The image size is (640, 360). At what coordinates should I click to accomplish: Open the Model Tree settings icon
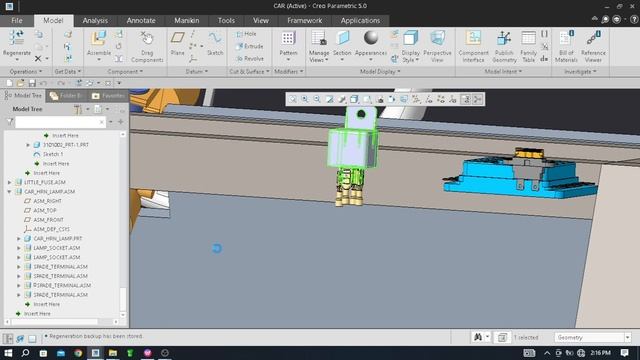pos(79,109)
